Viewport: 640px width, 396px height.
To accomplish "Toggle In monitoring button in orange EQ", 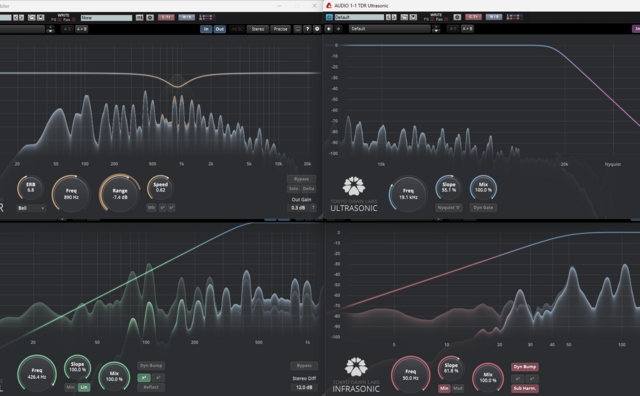I will click(x=206, y=29).
